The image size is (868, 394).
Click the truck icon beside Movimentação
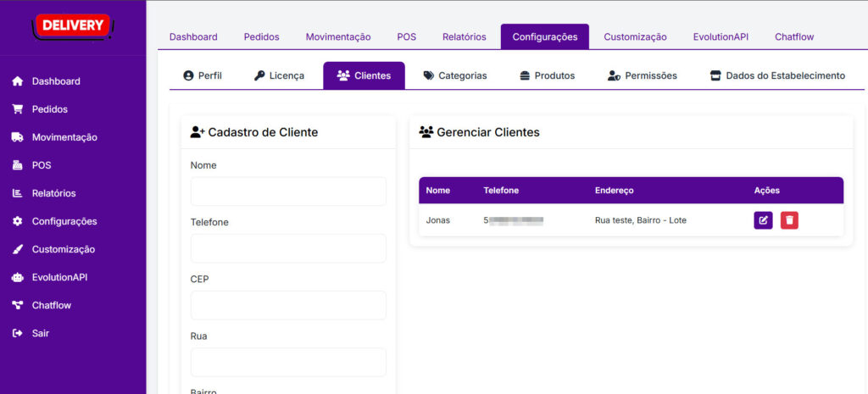pos(18,137)
